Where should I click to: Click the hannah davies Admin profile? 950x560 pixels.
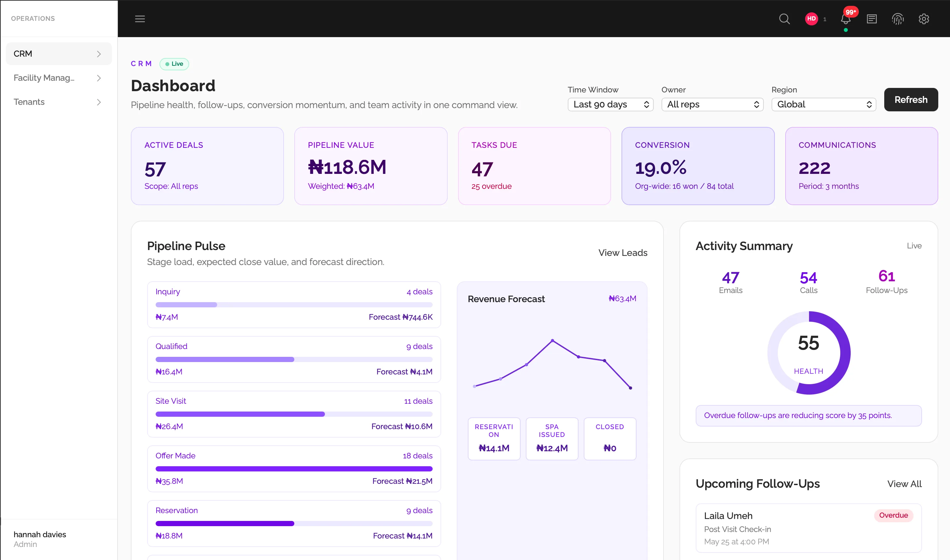click(40, 539)
